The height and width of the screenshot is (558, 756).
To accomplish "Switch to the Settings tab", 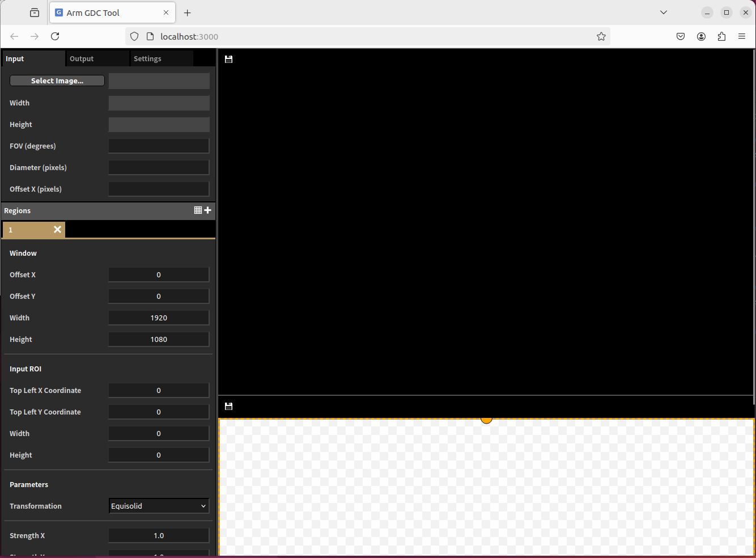I will 147,59.
